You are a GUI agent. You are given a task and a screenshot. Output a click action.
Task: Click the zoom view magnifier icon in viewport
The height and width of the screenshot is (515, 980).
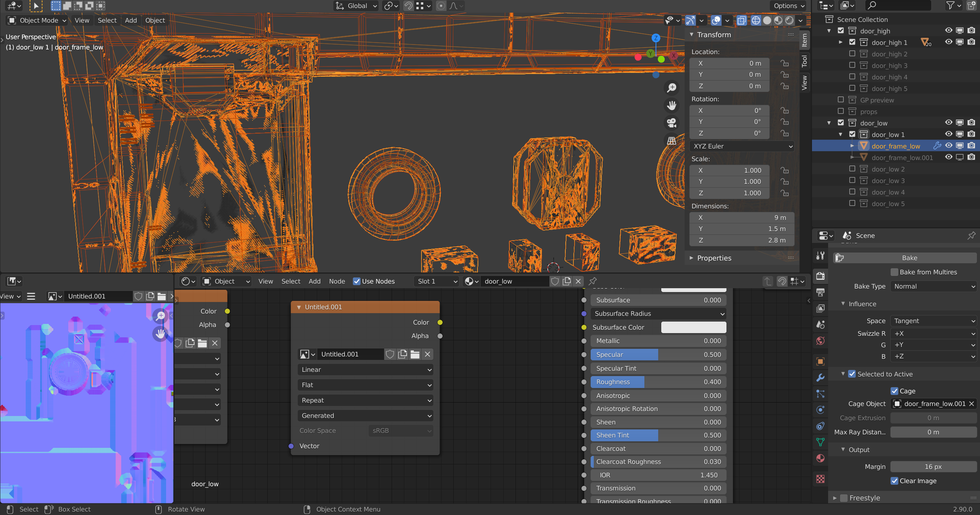pos(672,88)
